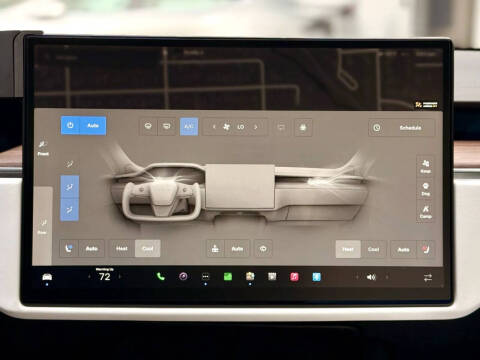Raise cabin temperature with right arrow
Viewport: 480px width, 360px height.
click(120, 277)
